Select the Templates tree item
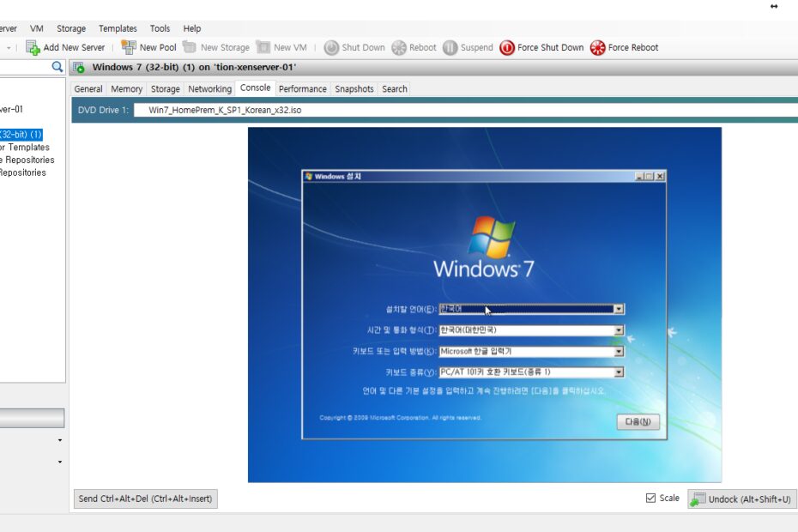Image resolution: width=798 pixels, height=532 pixels. pyautogui.click(x=25, y=147)
